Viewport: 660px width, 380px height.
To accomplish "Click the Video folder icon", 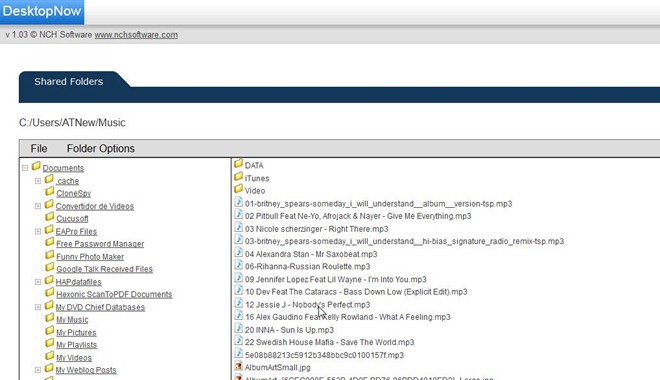I will pyautogui.click(x=238, y=189).
